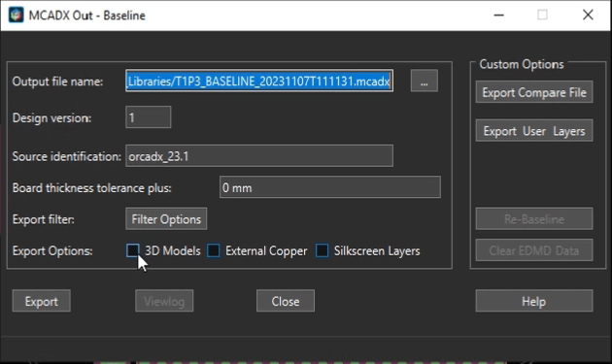Click the 'Export filter:' label

44,219
